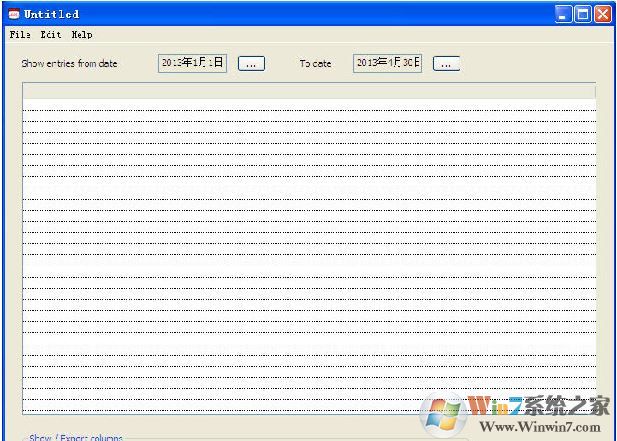Viewport: 617px width, 441px height.
Task: Open the File menu
Action: coord(20,35)
